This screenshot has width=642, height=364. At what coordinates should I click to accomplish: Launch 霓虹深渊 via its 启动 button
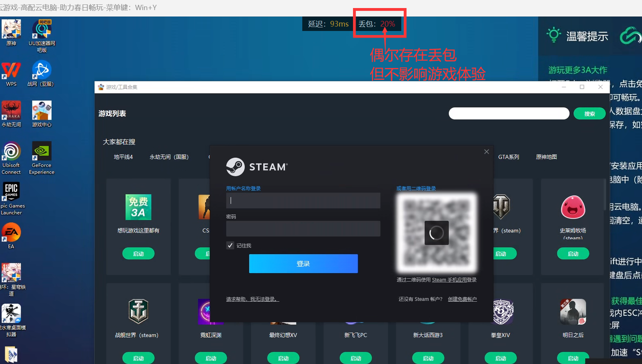(211, 358)
